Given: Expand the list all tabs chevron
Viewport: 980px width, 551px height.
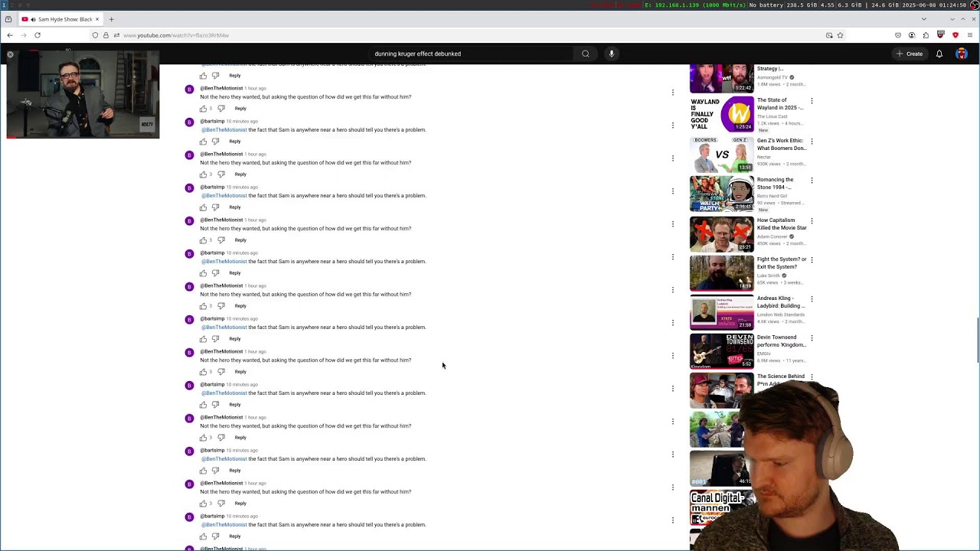Looking at the screenshot, I should coord(923,19).
